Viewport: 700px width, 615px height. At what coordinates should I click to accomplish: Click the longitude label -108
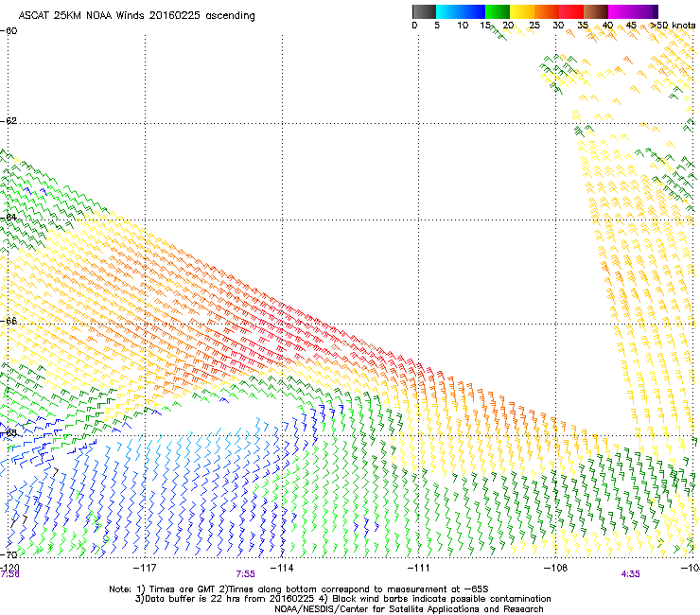click(x=555, y=568)
